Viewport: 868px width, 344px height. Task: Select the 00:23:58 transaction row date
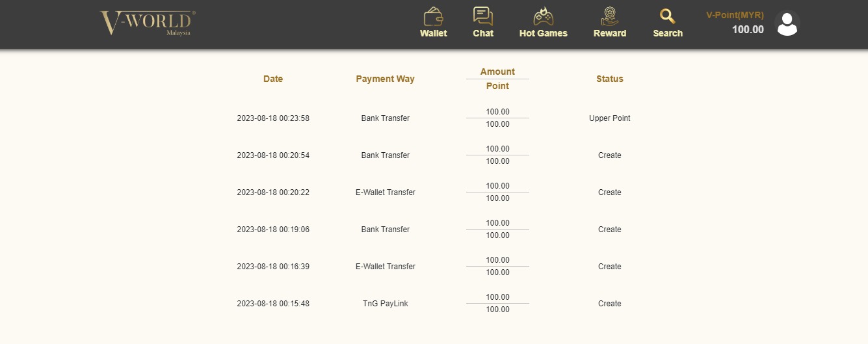point(273,118)
